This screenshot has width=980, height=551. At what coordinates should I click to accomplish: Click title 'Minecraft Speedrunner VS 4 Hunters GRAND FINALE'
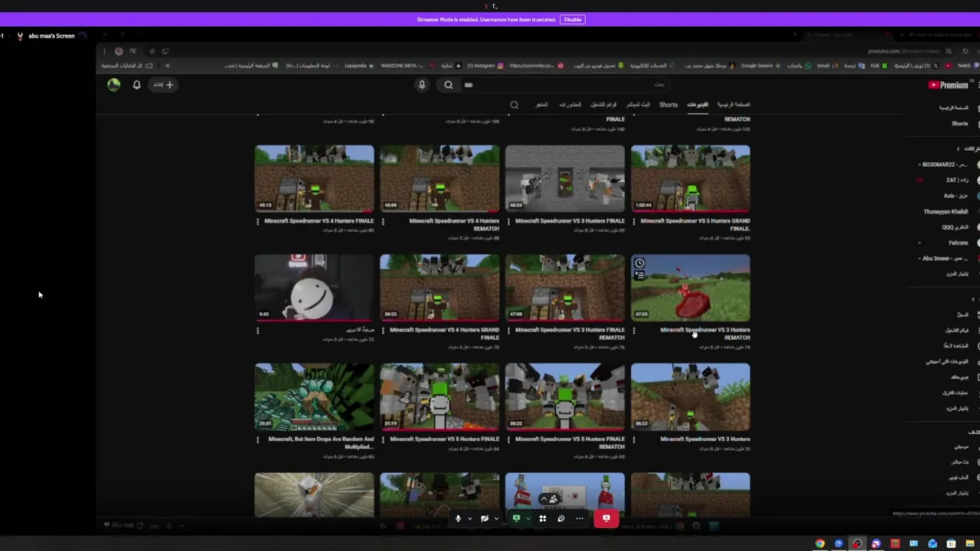[x=445, y=333]
